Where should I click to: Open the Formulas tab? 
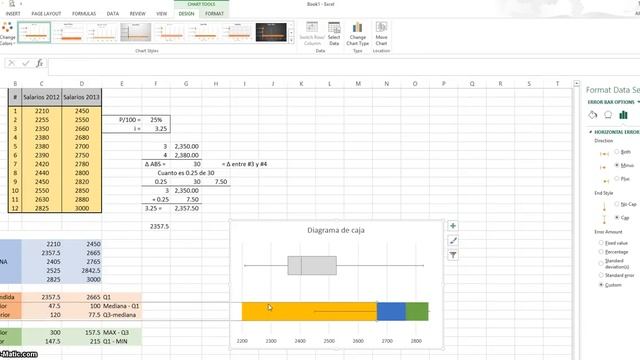(84, 14)
